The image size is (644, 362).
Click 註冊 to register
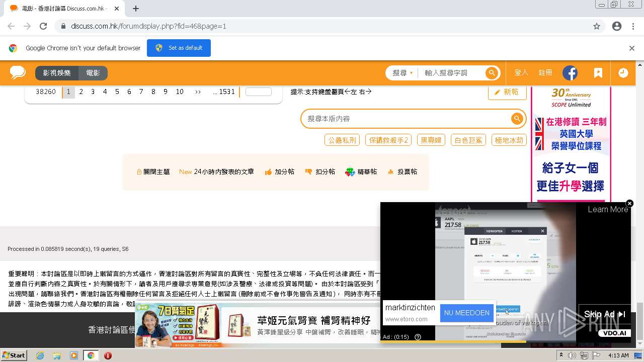(x=545, y=73)
